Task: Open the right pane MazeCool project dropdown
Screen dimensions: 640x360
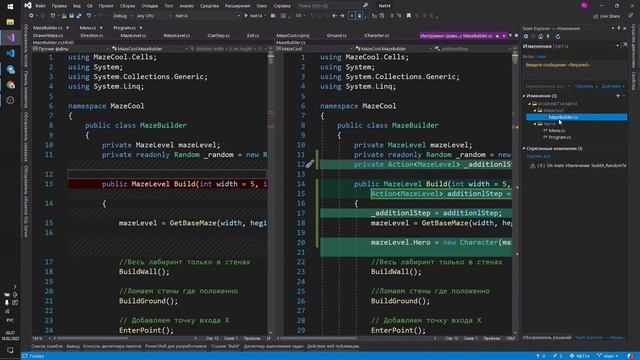Action: [313, 49]
